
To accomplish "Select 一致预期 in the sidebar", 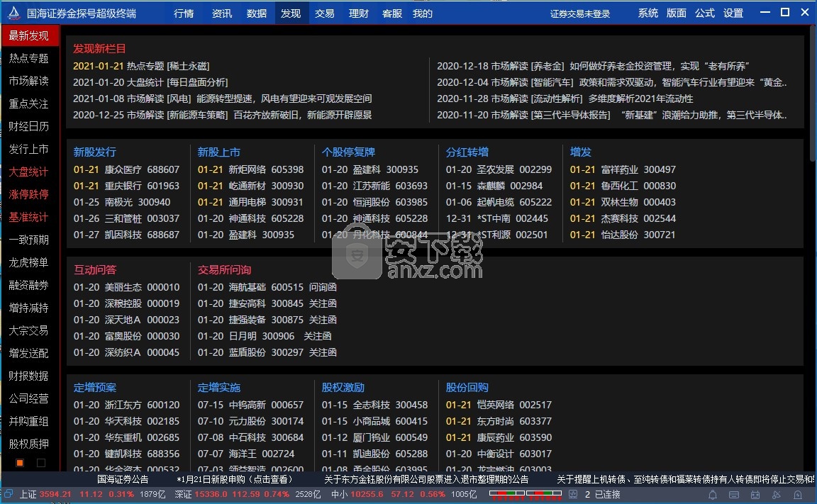I will (x=29, y=240).
